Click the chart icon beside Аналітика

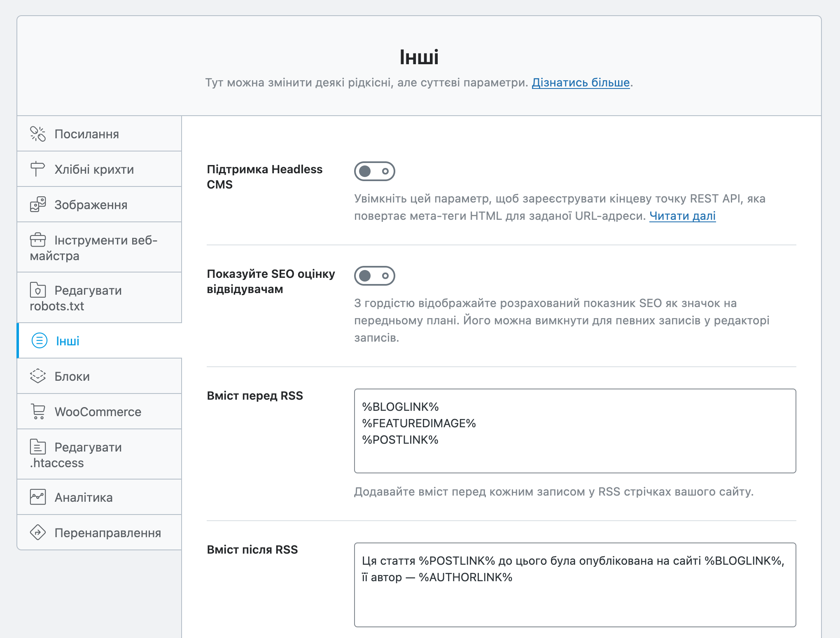pos(38,497)
